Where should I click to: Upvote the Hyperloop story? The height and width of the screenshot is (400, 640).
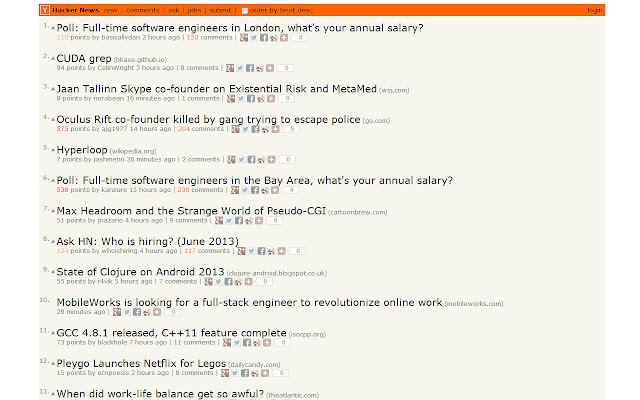[53, 150]
